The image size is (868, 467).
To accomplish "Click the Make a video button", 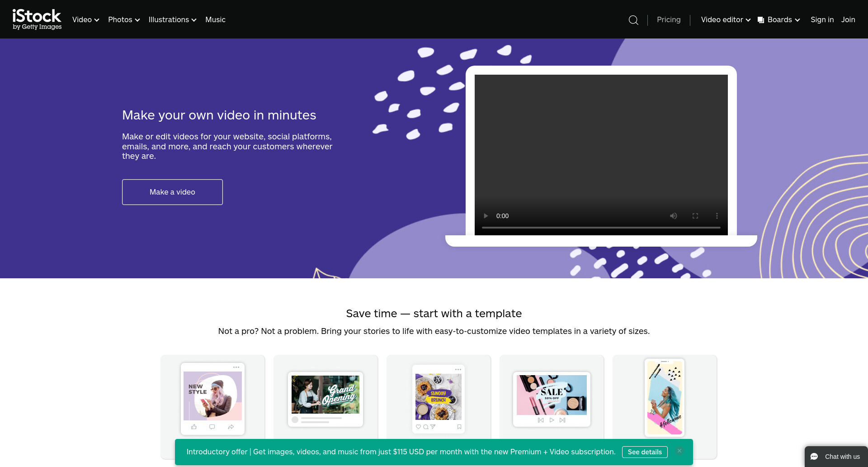I will (172, 192).
